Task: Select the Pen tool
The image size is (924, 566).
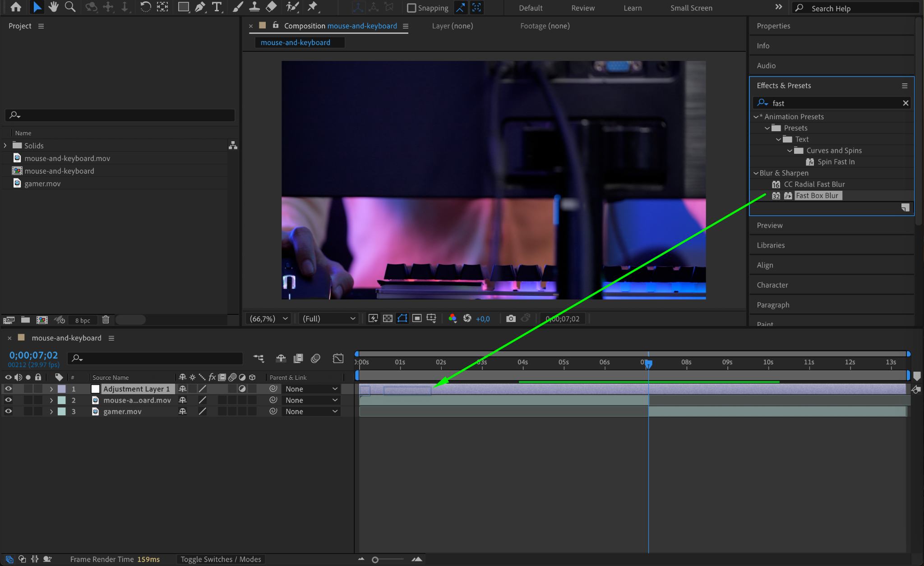Action: pyautogui.click(x=200, y=7)
